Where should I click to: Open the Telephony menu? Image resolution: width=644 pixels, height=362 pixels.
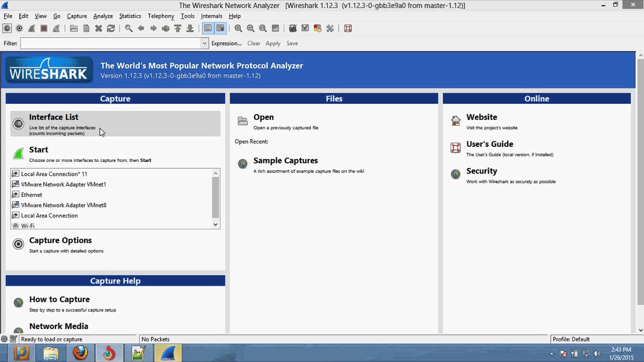point(161,16)
